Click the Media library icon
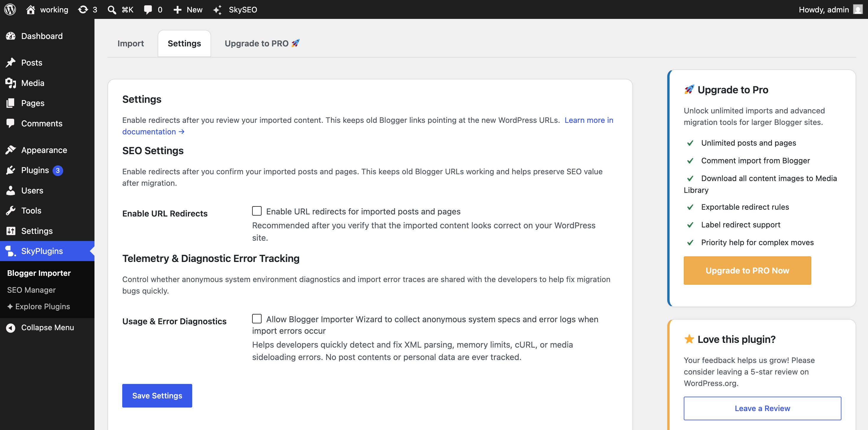The width and height of the screenshot is (868, 430). tap(11, 83)
